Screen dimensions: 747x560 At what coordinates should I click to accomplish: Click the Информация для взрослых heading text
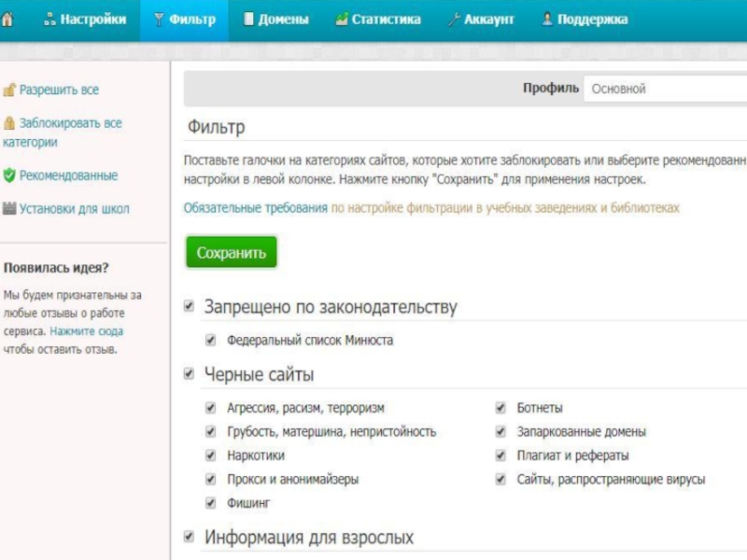[x=309, y=538]
